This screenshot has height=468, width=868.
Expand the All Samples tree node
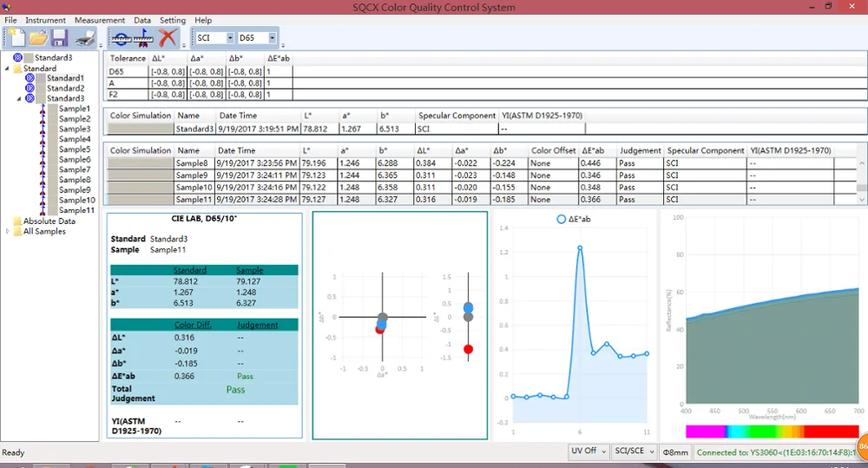[x=8, y=232]
